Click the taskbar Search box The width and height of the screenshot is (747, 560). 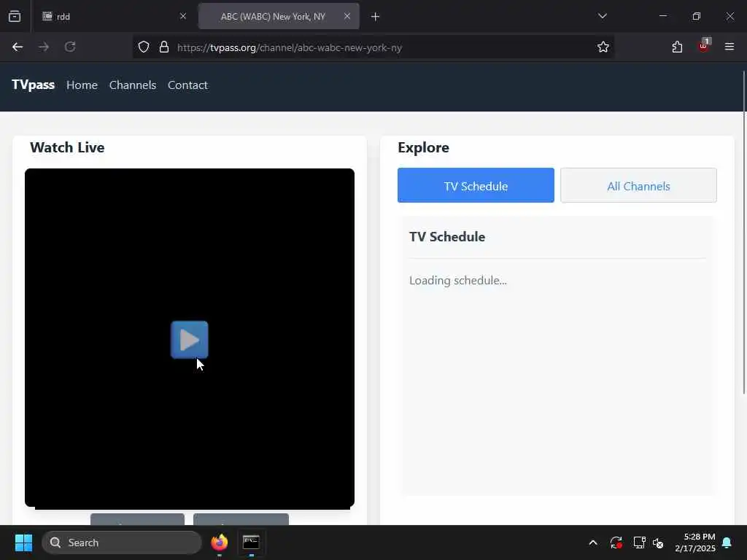click(x=122, y=542)
